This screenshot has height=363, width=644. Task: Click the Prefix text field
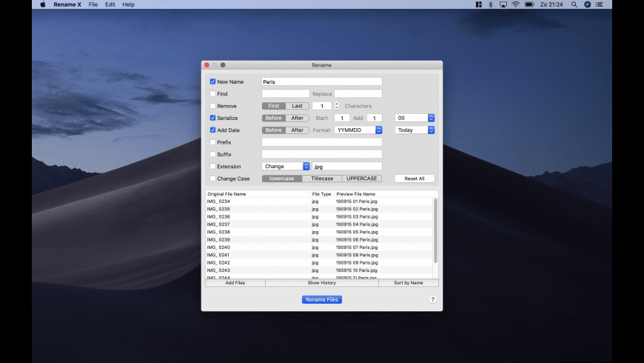pos(322,142)
